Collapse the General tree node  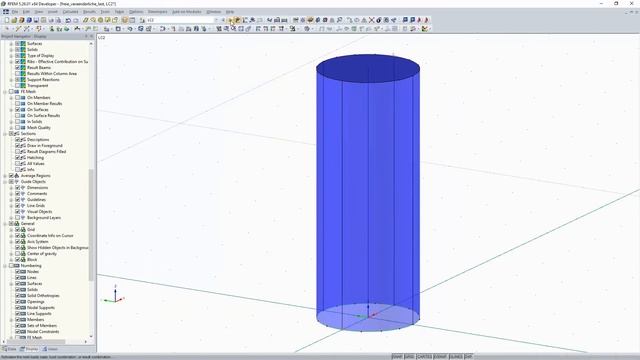pyautogui.click(x=5, y=224)
